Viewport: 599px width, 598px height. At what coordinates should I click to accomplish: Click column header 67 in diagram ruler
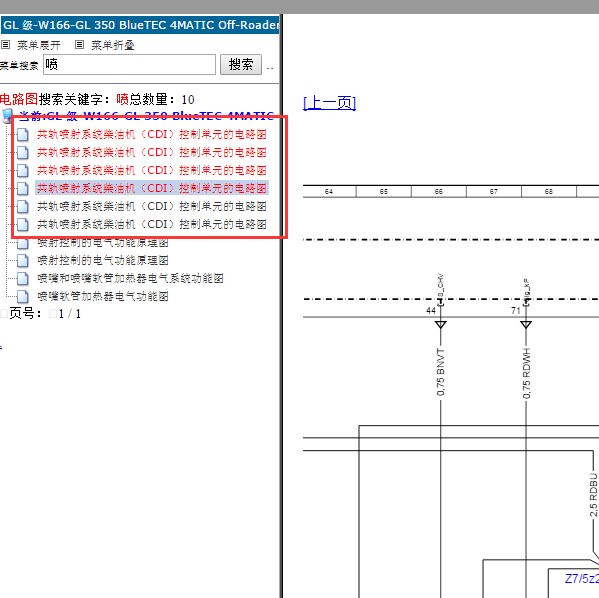pyautogui.click(x=494, y=191)
